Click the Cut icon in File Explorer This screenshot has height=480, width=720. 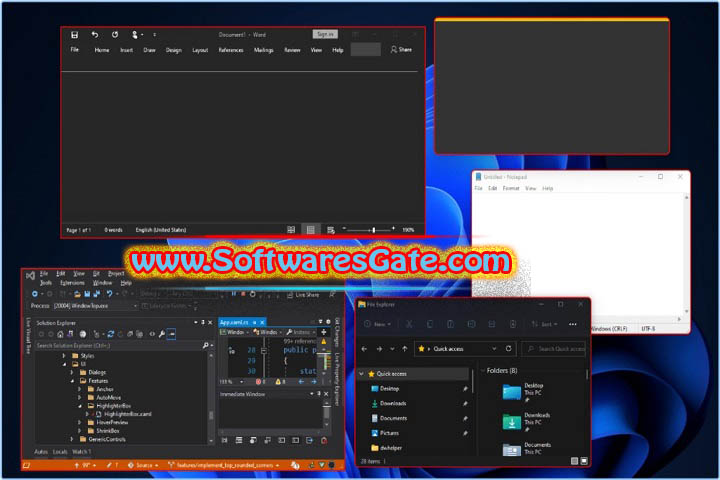tap(409, 324)
